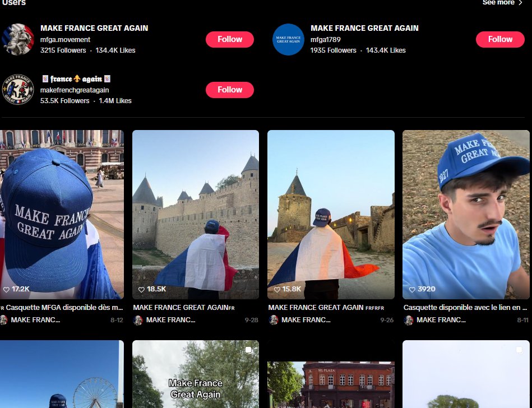Open the pale sky tree video thumbnail

tap(466, 374)
